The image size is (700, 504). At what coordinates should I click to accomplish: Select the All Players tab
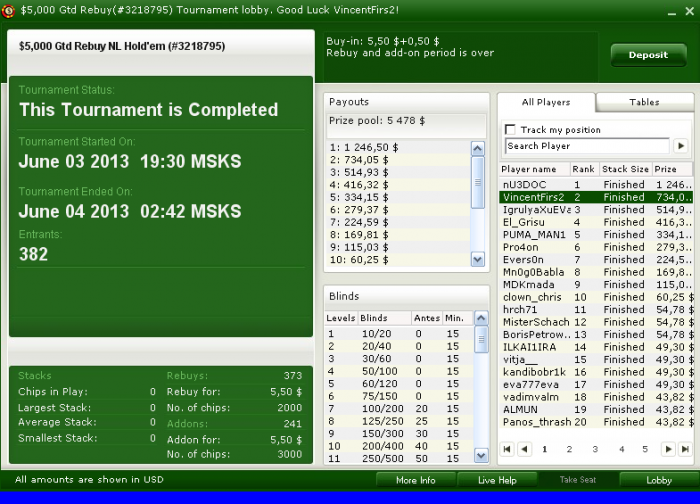[x=546, y=102]
